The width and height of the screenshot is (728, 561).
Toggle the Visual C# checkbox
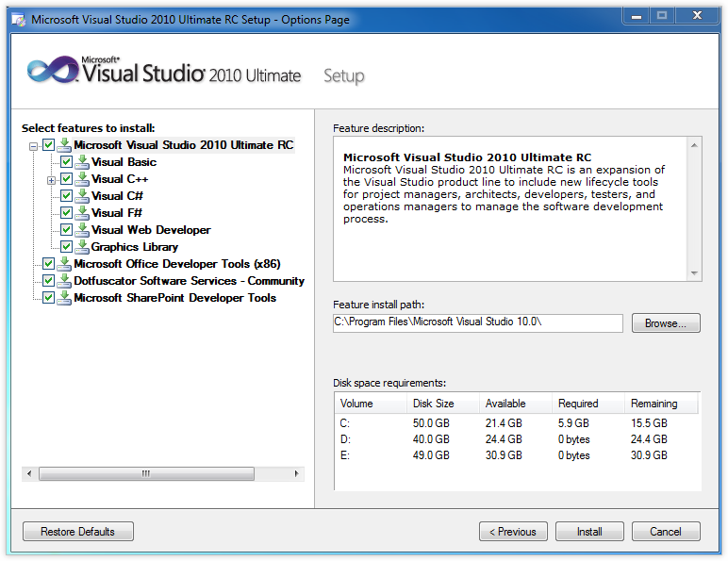66,196
